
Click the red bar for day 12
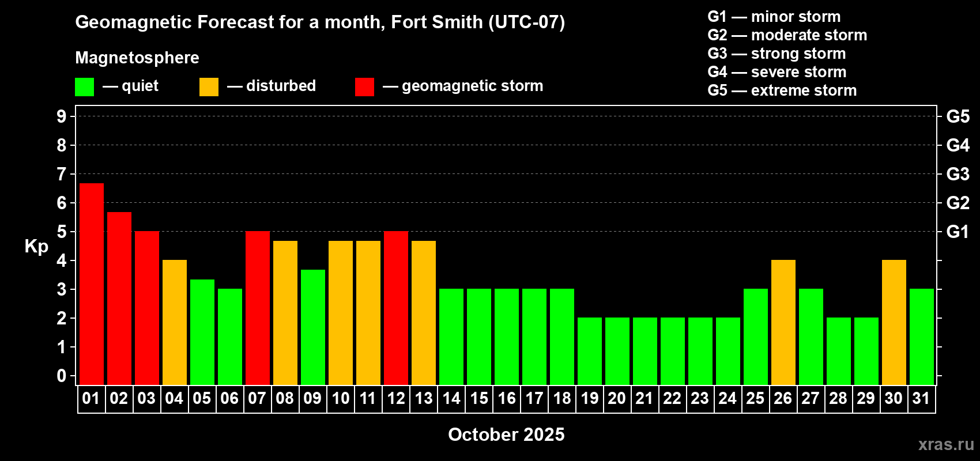pos(396,308)
